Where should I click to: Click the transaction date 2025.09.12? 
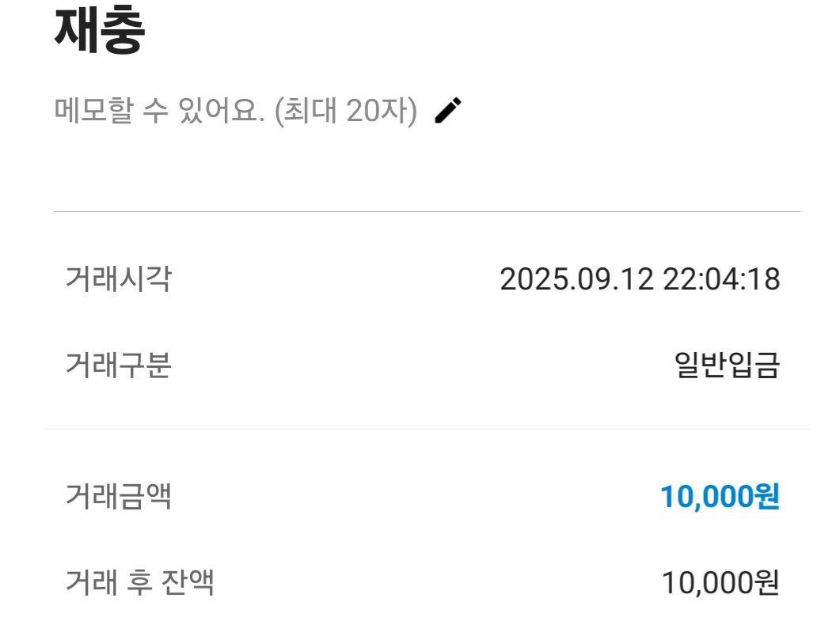coord(578,279)
